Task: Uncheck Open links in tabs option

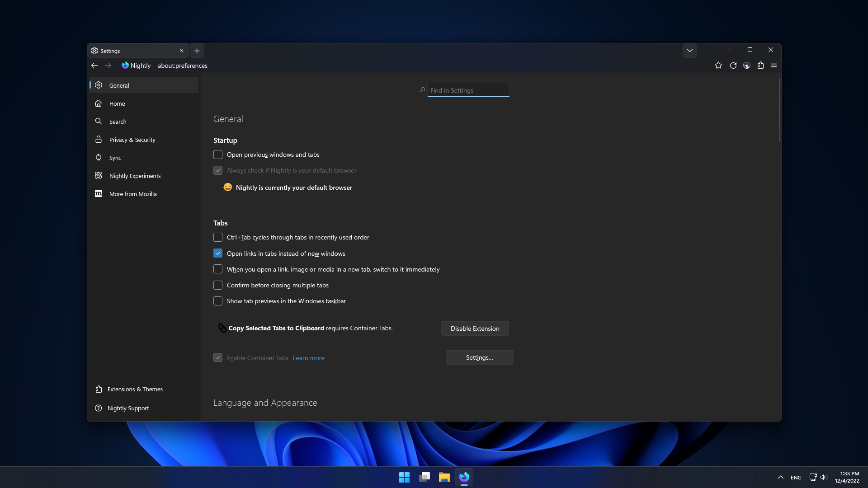Action: click(218, 253)
